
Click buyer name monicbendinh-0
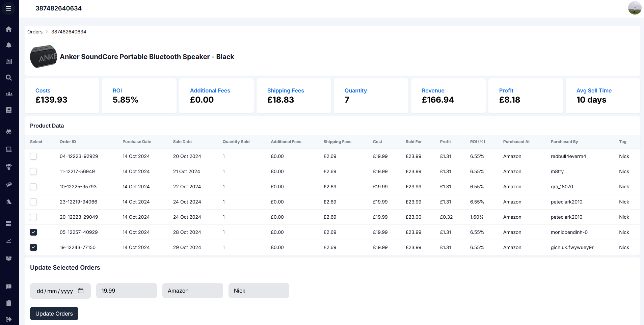569,232
